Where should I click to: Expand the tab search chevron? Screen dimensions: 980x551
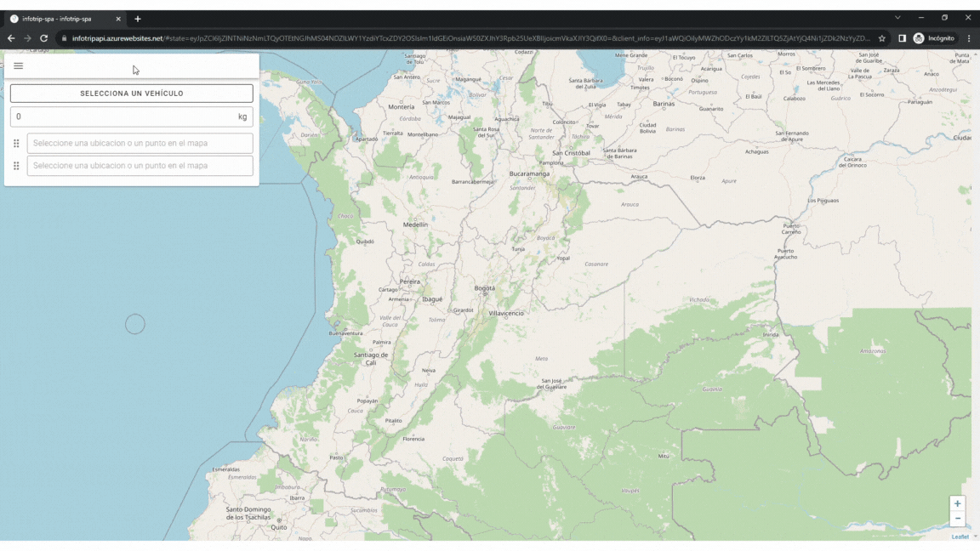(897, 18)
